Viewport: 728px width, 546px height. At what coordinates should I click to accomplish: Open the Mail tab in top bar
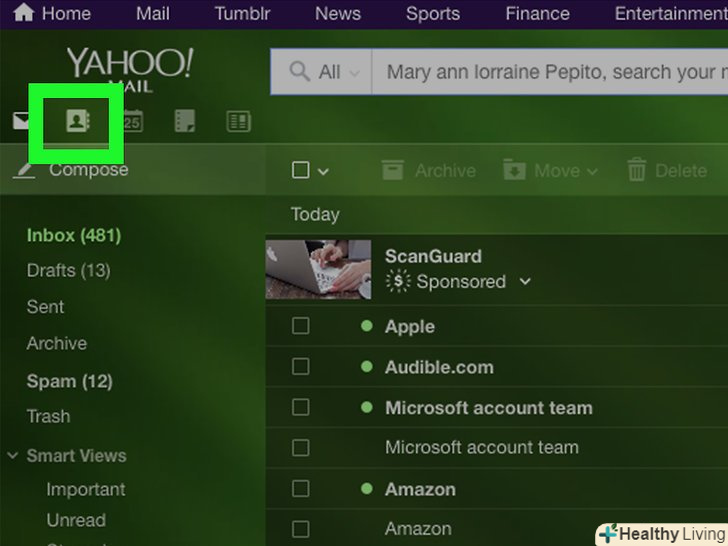[153, 13]
